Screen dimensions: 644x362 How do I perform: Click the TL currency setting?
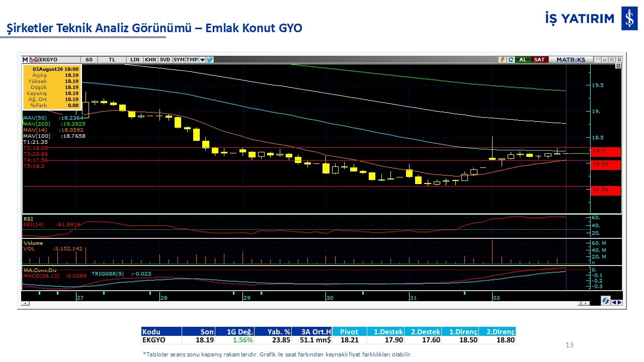(x=112, y=59)
